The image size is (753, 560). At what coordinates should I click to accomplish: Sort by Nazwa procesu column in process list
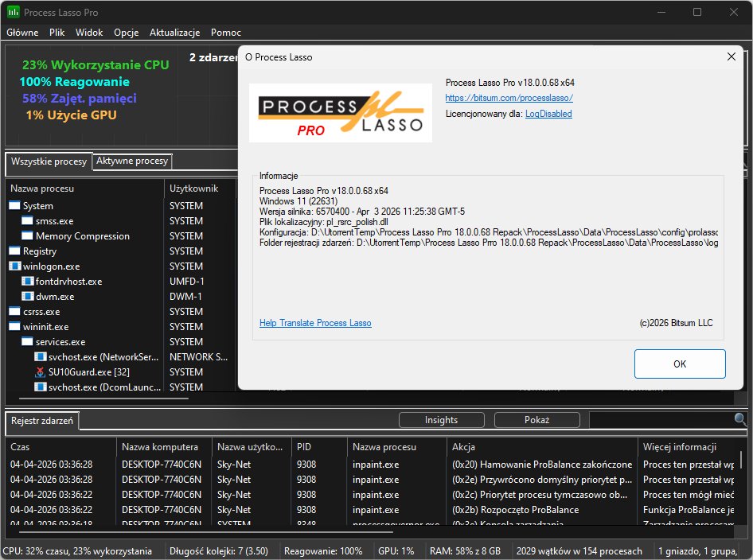click(x=85, y=188)
